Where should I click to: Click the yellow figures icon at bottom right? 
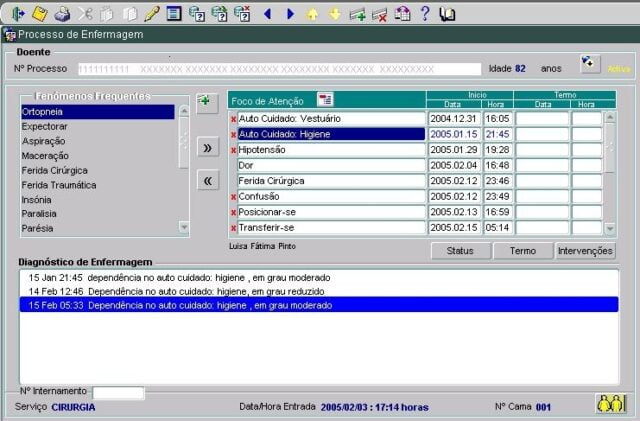(x=609, y=403)
